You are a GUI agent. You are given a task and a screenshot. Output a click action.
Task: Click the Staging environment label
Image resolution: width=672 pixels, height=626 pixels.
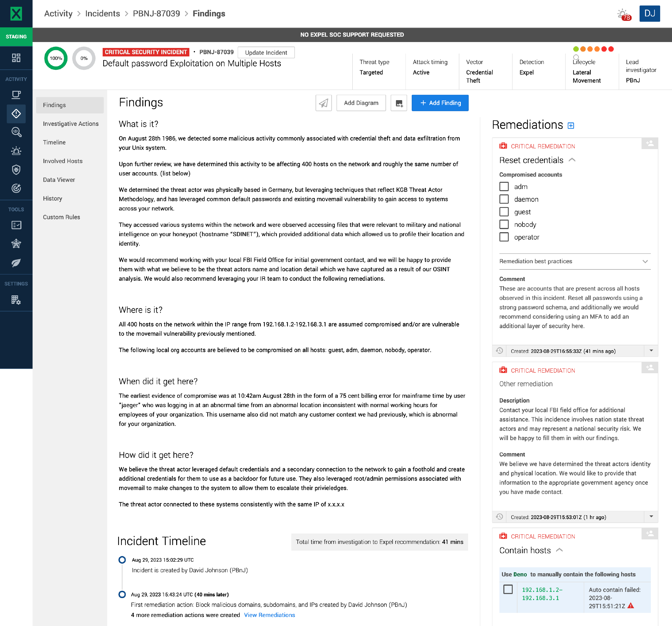tap(16, 36)
